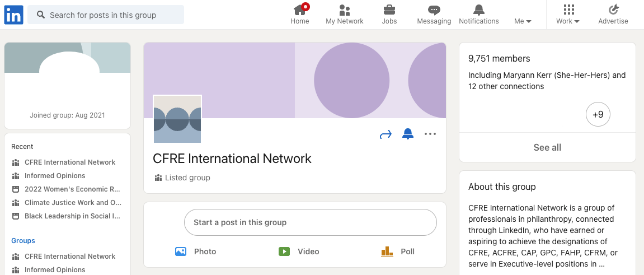
Task: Click event icon beside Black Leadership in Social
Action: coord(16,216)
